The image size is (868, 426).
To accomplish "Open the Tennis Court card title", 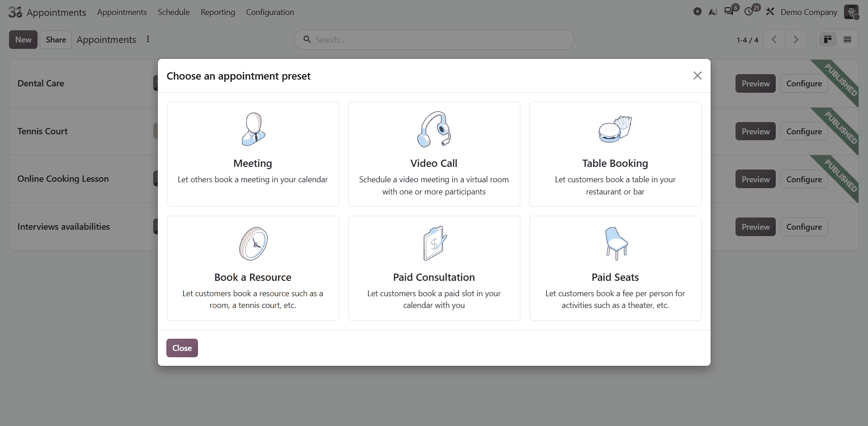I will [x=42, y=131].
